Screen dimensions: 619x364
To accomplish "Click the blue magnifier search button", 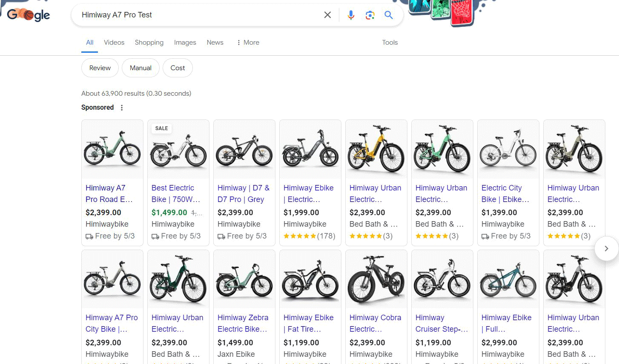I will click(x=388, y=15).
